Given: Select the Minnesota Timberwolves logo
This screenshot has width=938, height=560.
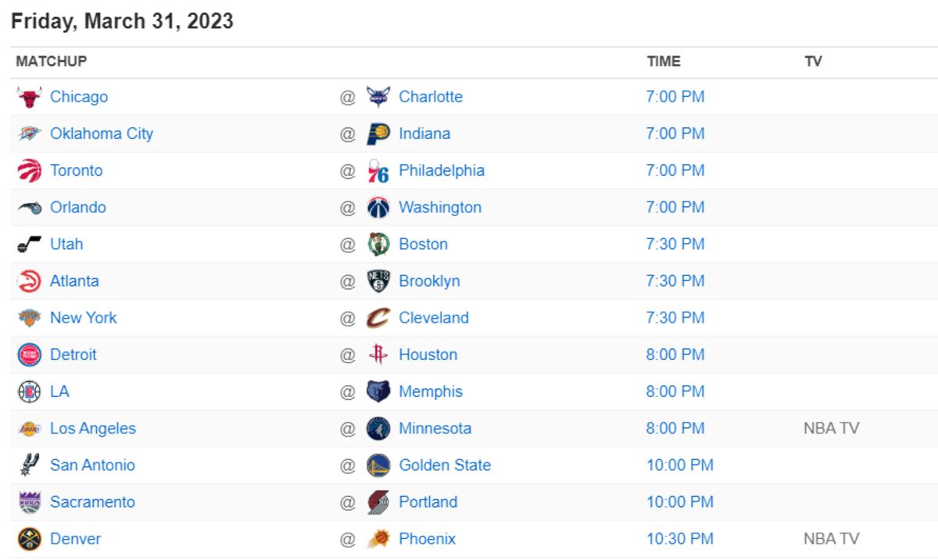Looking at the screenshot, I should click(378, 428).
